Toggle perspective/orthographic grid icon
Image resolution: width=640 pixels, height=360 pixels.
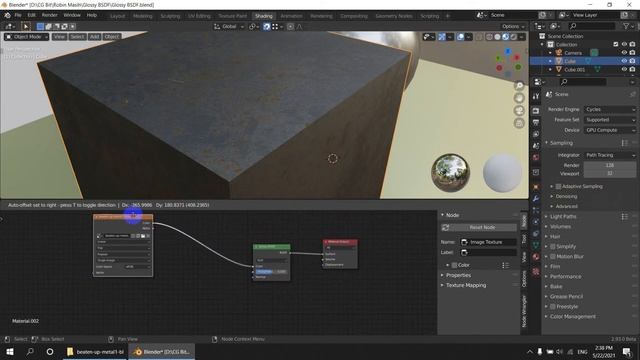(519, 123)
